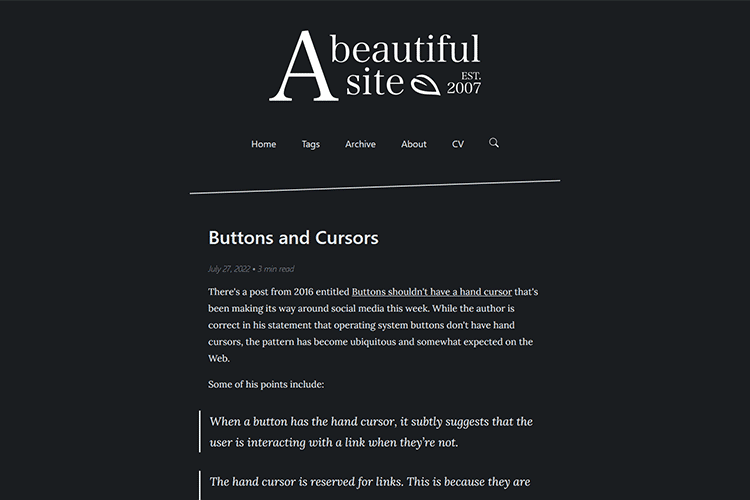Click the diagonal divider line below navigation
The image size is (750, 500).
[x=375, y=186]
